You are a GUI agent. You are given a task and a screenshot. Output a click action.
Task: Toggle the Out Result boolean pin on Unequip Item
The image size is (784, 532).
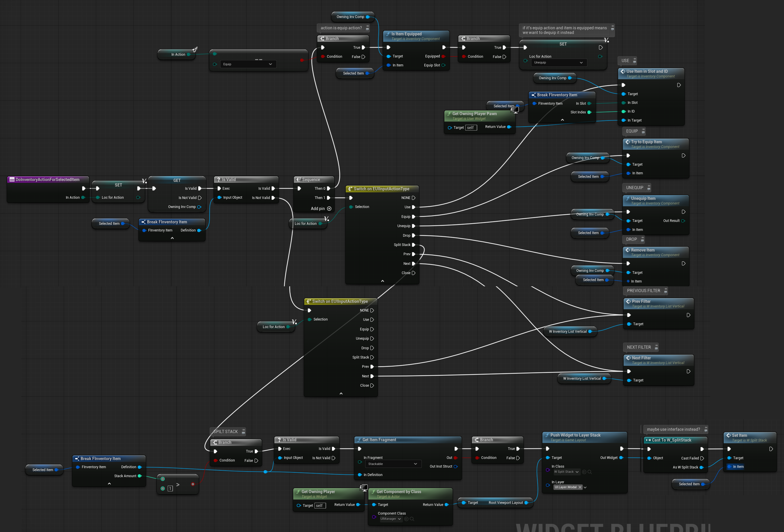tap(683, 221)
